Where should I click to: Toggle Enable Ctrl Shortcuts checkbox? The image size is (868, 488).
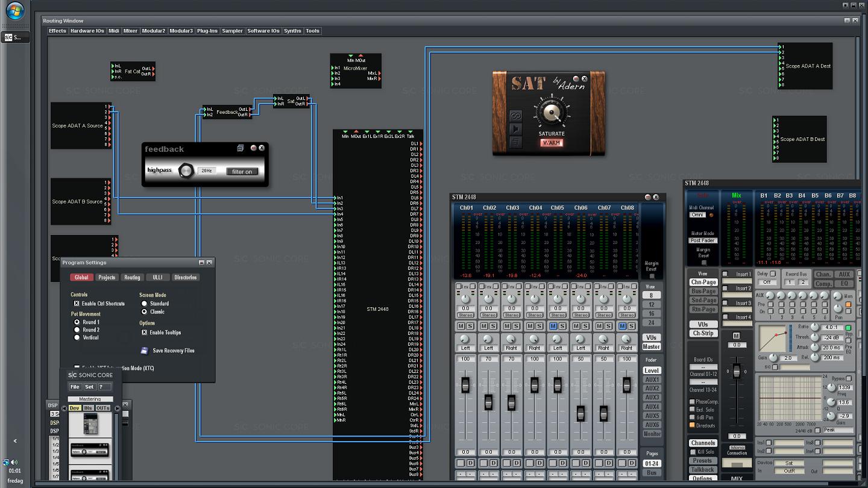coord(77,304)
